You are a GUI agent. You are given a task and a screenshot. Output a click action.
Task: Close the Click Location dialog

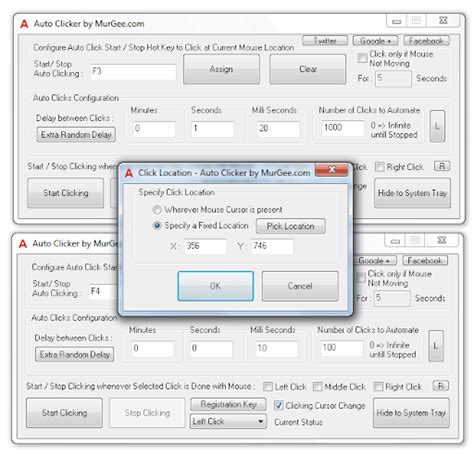[332, 169]
